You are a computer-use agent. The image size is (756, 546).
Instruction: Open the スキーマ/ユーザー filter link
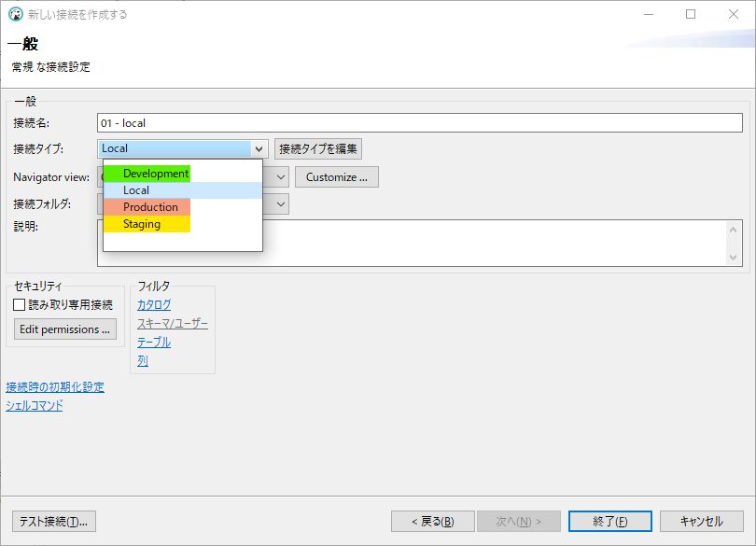[x=173, y=324]
